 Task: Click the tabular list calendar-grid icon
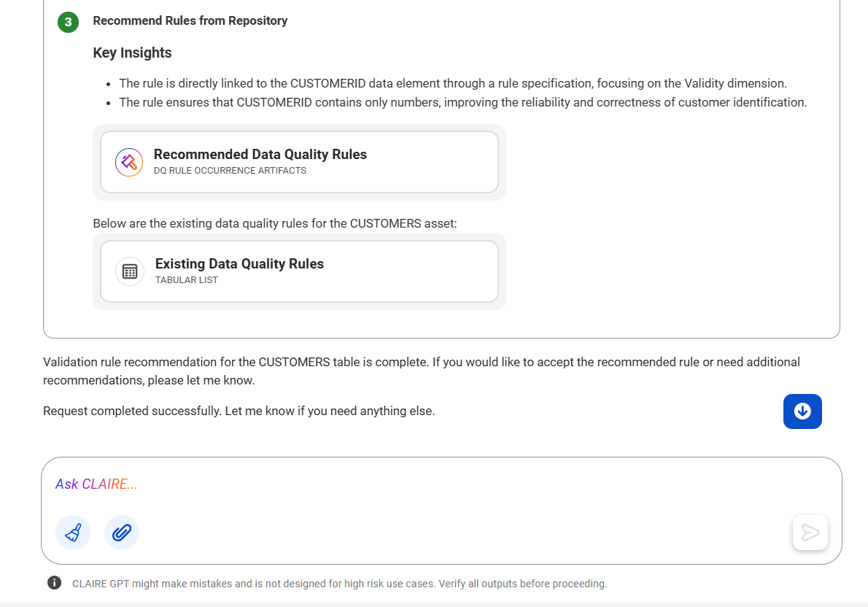(x=130, y=271)
